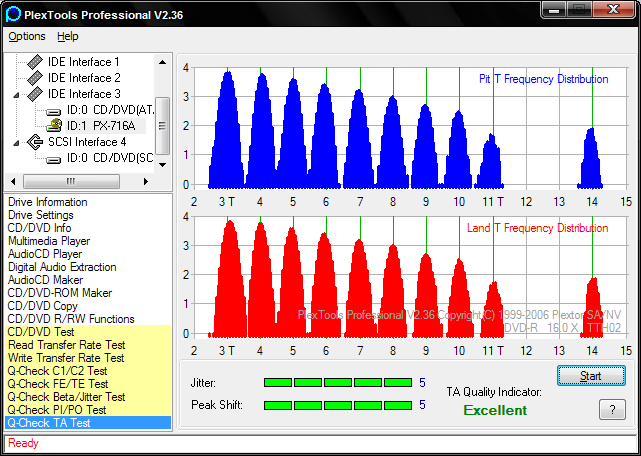Close the PlexTools window
641x456 pixels.
tap(614, 9)
